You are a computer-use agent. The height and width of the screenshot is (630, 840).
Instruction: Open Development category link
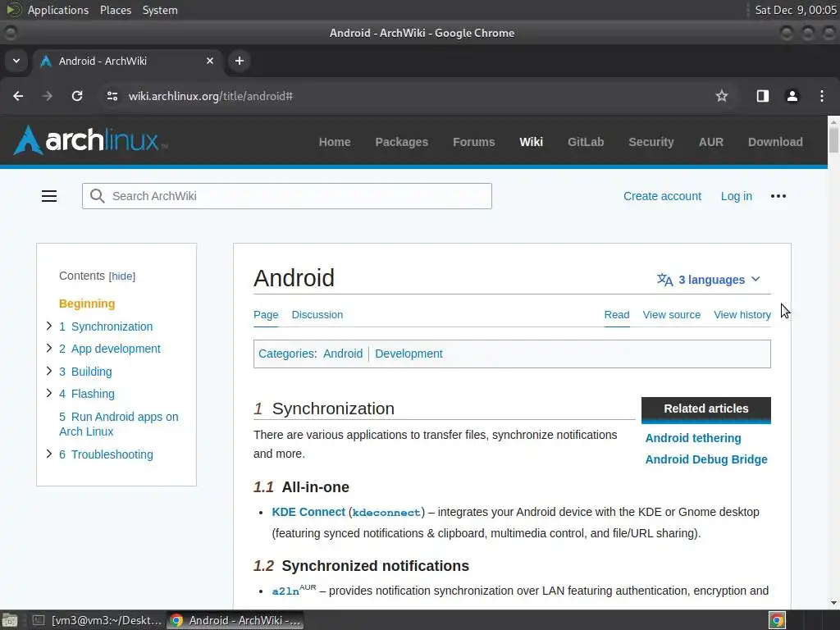(x=409, y=354)
